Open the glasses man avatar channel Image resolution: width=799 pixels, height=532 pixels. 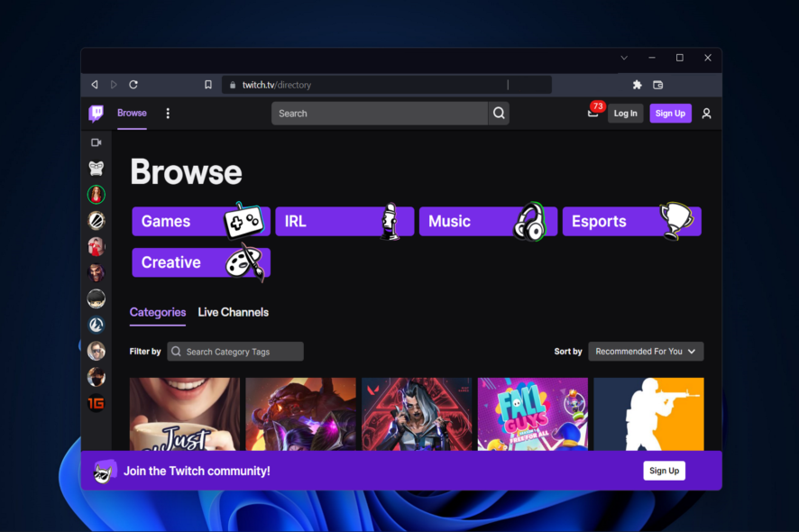coord(96,351)
